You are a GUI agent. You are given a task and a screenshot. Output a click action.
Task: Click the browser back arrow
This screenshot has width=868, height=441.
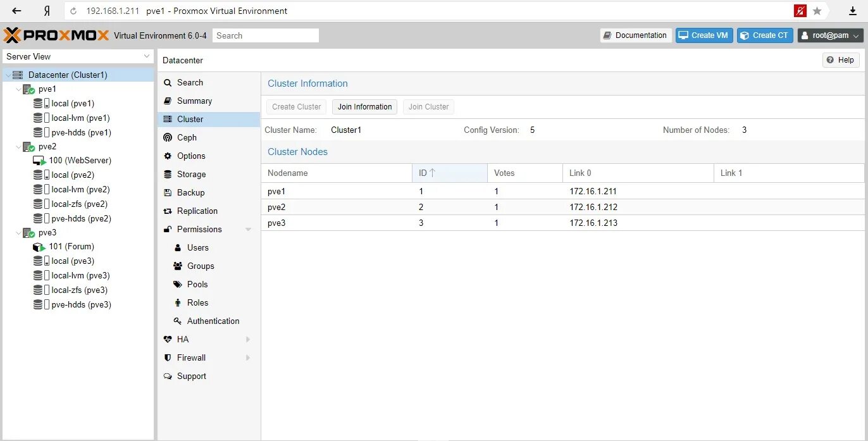17,11
